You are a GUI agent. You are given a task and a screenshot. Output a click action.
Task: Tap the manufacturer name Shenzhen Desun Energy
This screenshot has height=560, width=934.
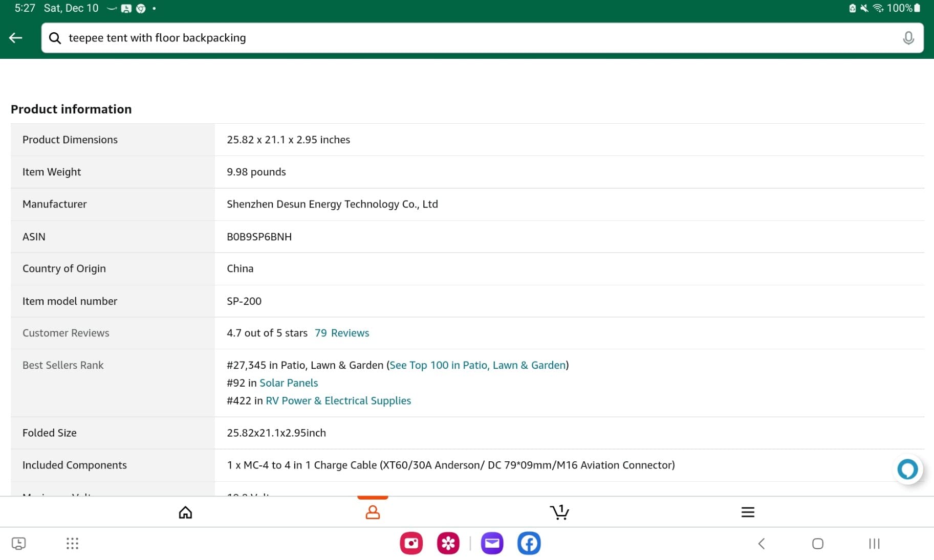pos(332,204)
